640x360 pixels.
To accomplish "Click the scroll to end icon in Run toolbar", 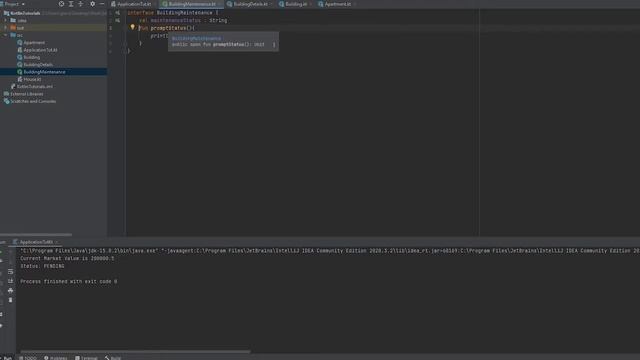I will (10, 281).
